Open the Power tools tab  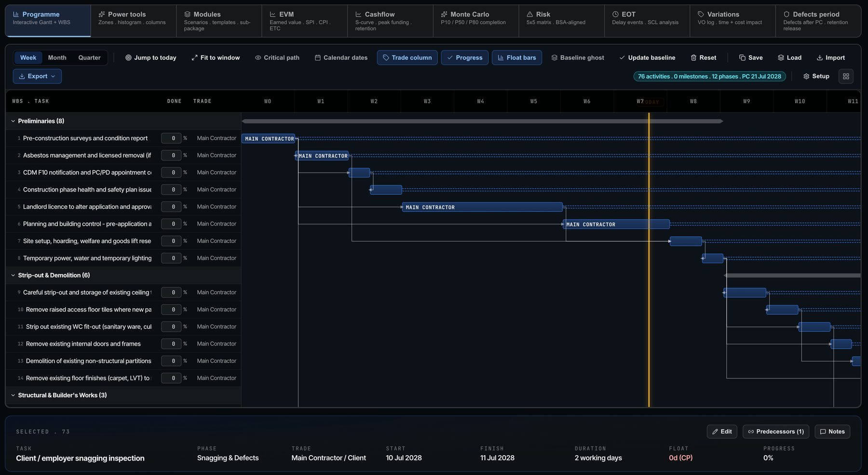point(134,21)
